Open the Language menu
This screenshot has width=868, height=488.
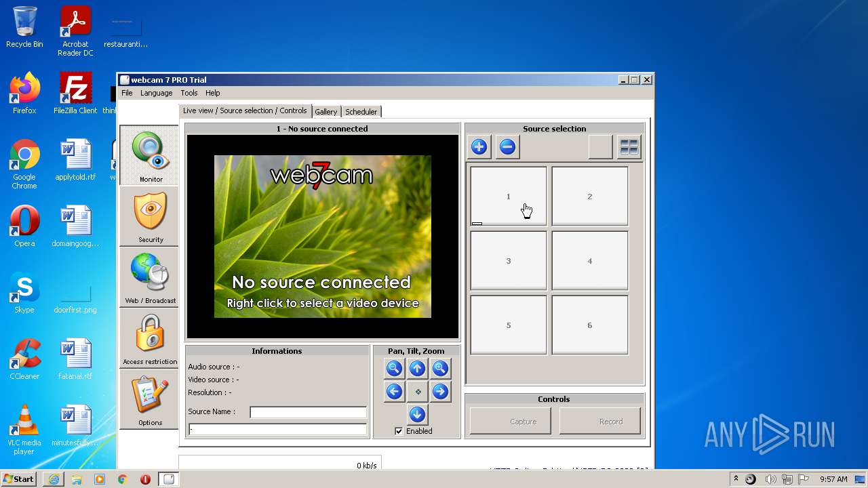click(x=156, y=93)
